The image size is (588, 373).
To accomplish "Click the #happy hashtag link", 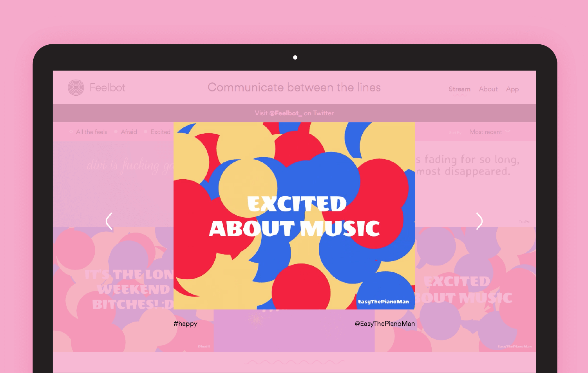I will click(x=185, y=324).
